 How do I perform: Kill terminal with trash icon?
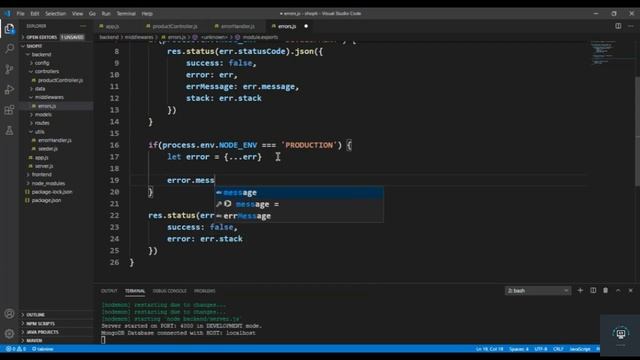(606, 290)
